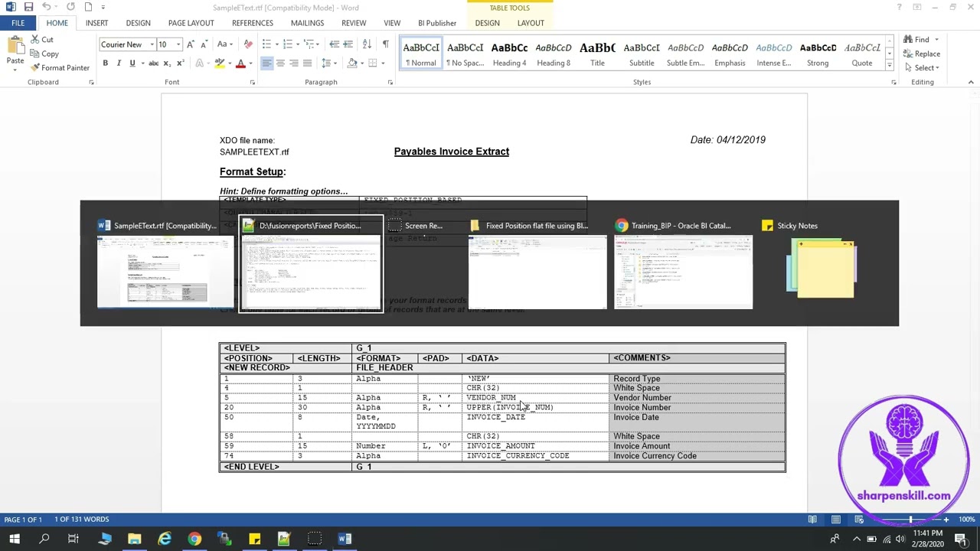Image resolution: width=980 pixels, height=551 pixels.
Task: Apply the Strong style
Action: point(818,54)
